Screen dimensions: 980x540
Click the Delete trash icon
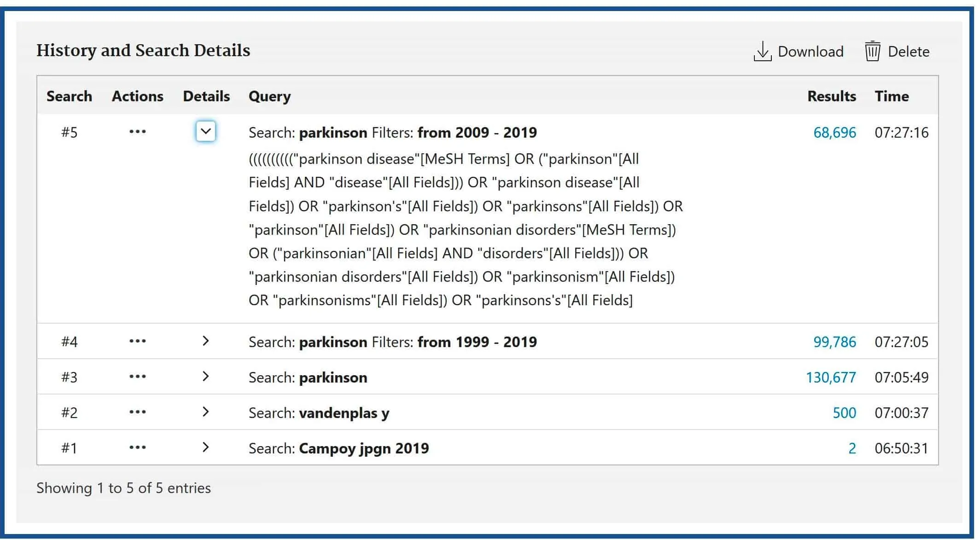pyautogui.click(x=872, y=52)
